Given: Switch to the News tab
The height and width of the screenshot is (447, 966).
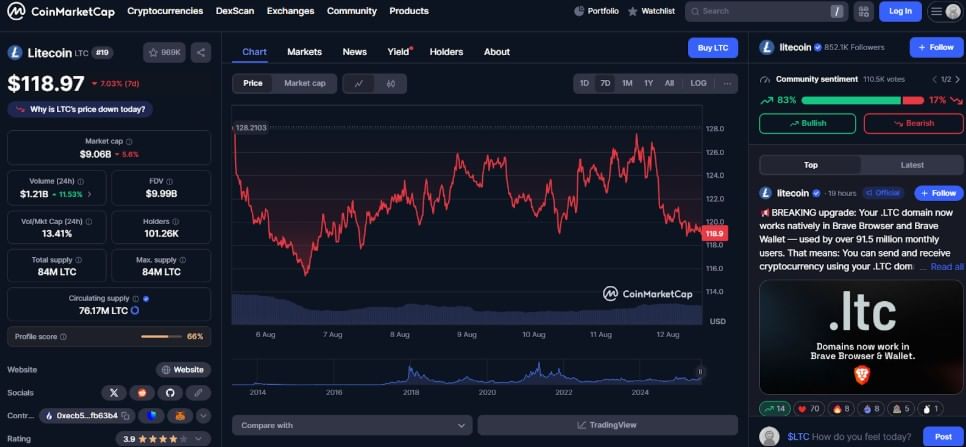Looking at the screenshot, I should 355,52.
